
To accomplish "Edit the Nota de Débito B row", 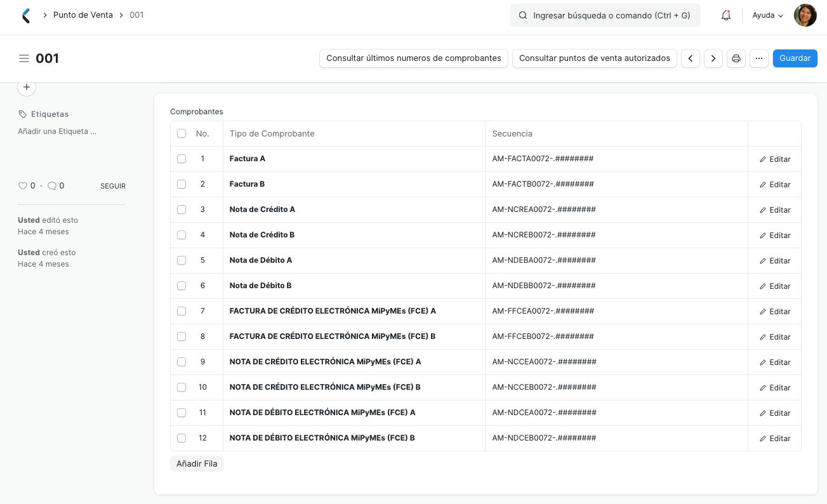I will pos(775,286).
